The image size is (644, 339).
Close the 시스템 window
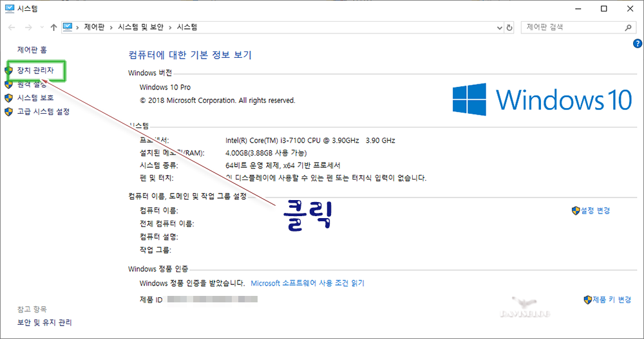point(630,8)
